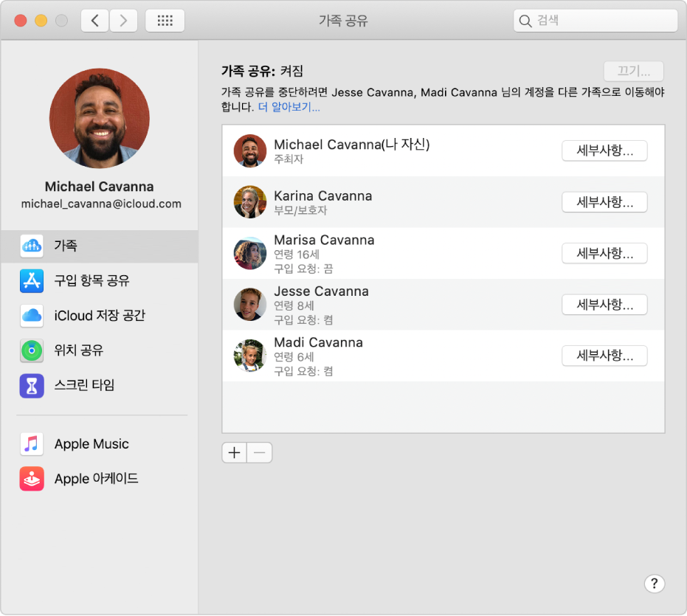Open 구입 항목 공유 App Store icon
The width and height of the screenshot is (687, 616).
[x=32, y=281]
